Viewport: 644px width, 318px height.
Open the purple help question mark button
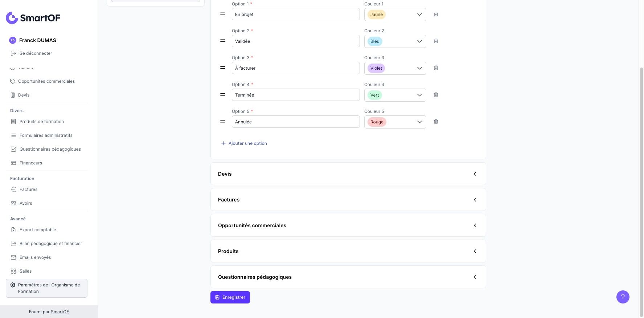[x=623, y=297]
